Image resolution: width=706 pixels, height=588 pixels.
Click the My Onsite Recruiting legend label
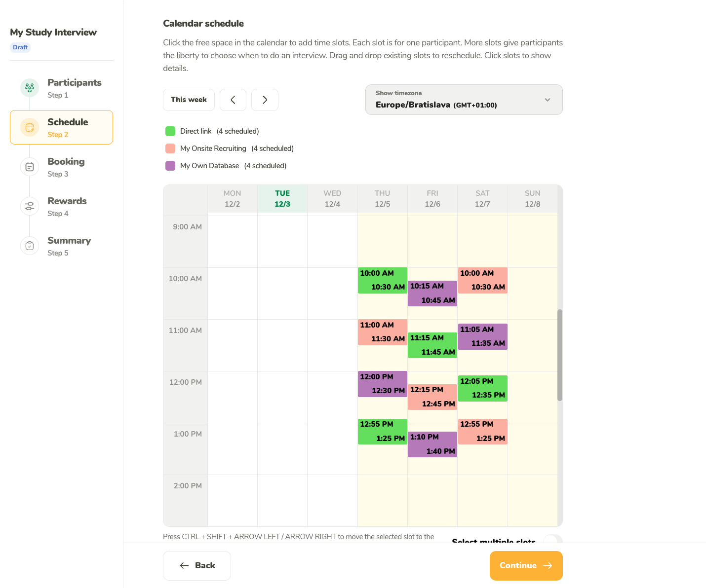coord(213,148)
